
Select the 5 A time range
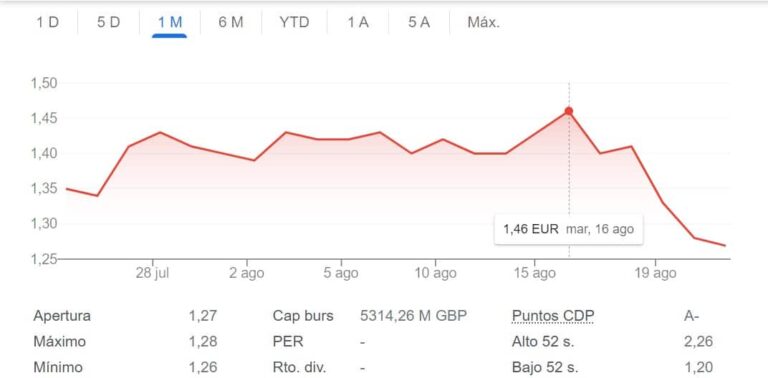point(419,23)
